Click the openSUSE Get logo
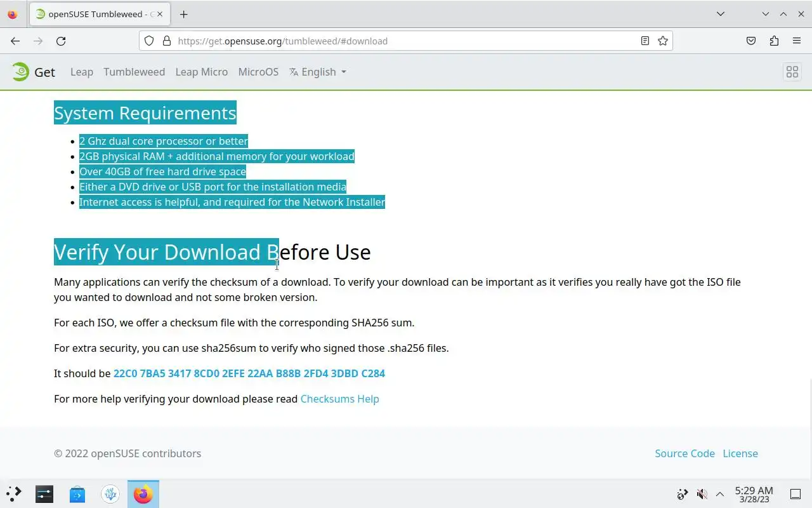Image resolution: width=812 pixels, height=508 pixels. click(x=20, y=72)
